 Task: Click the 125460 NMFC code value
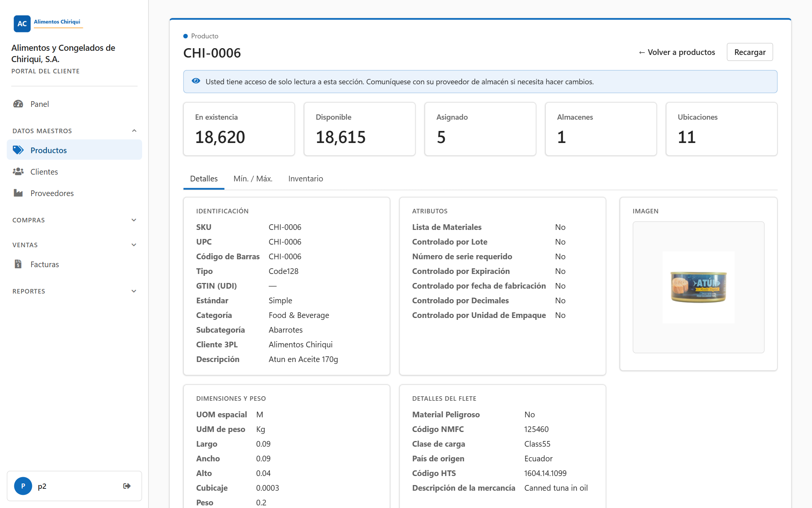click(x=536, y=429)
